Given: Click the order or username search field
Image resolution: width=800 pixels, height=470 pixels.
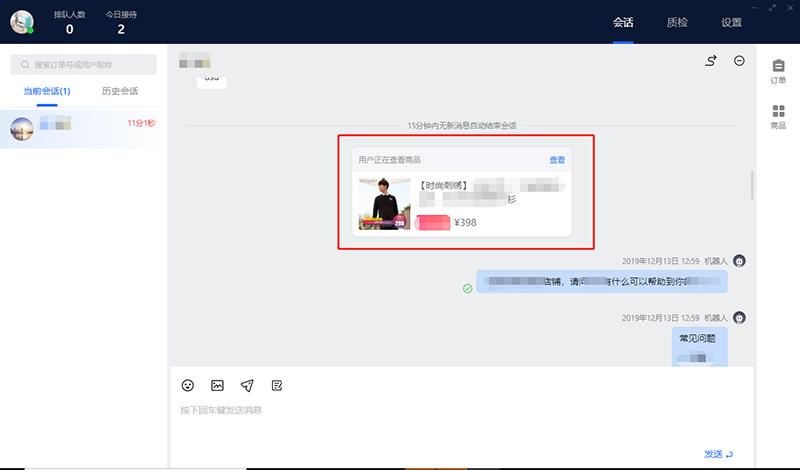Looking at the screenshot, I should pos(84,65).
